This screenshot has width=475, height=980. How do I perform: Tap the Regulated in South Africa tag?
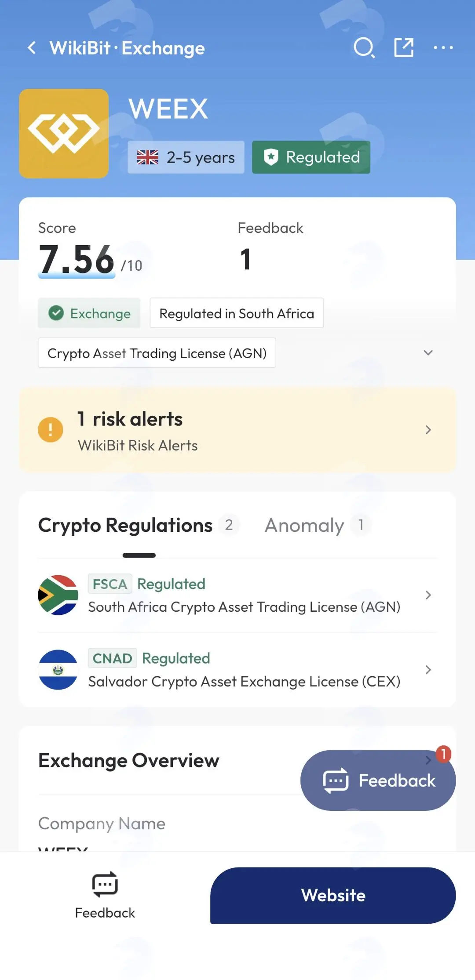tap(237, 313)
